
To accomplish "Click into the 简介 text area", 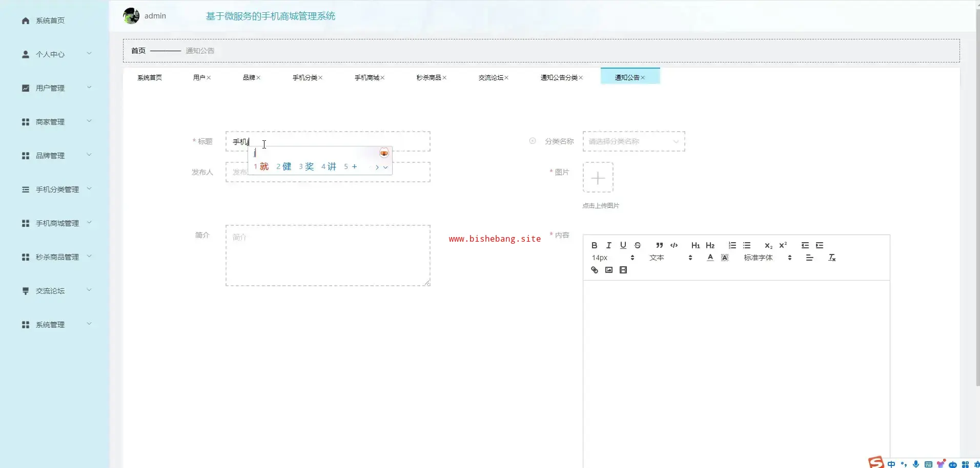I will (x=328, y=255).
